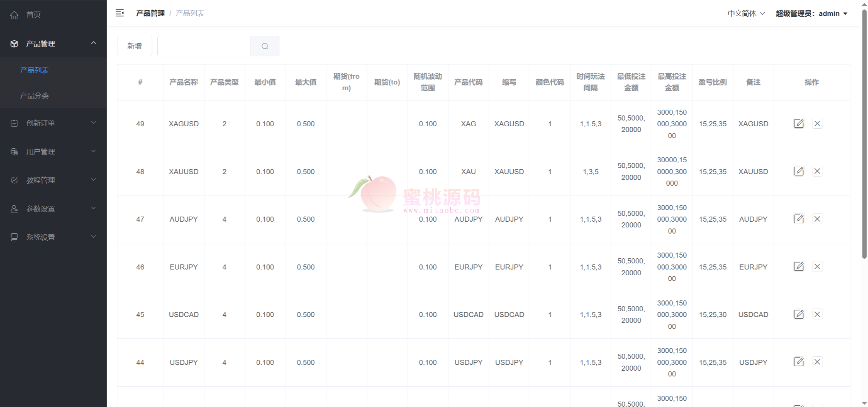Click the home icon labeled 首页

[14, 15]
